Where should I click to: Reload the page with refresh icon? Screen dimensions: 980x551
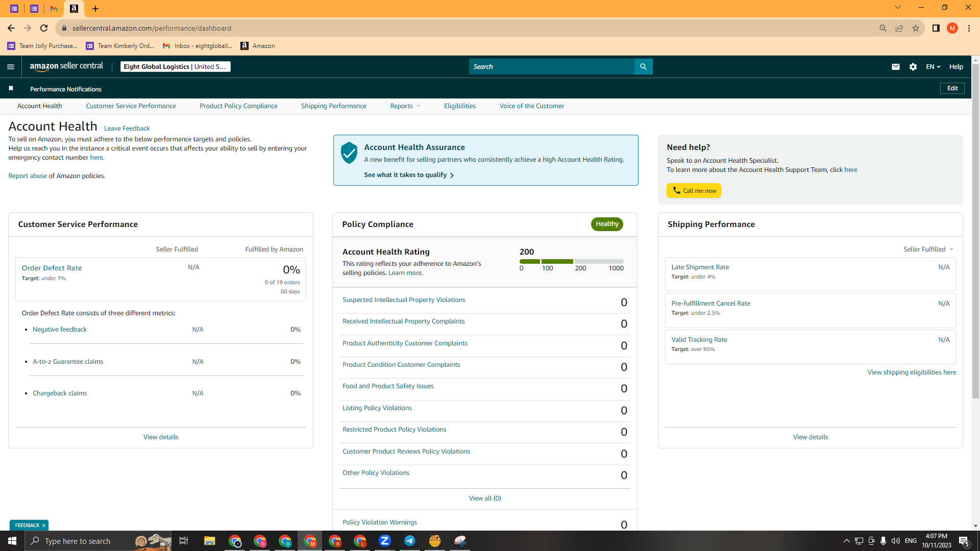[x=44, y=28]
